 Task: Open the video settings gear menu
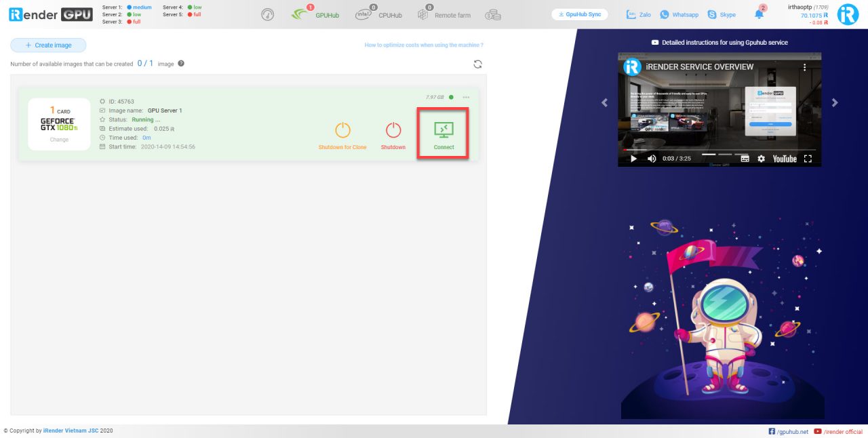pyautogui.click(x=761, y=159)
